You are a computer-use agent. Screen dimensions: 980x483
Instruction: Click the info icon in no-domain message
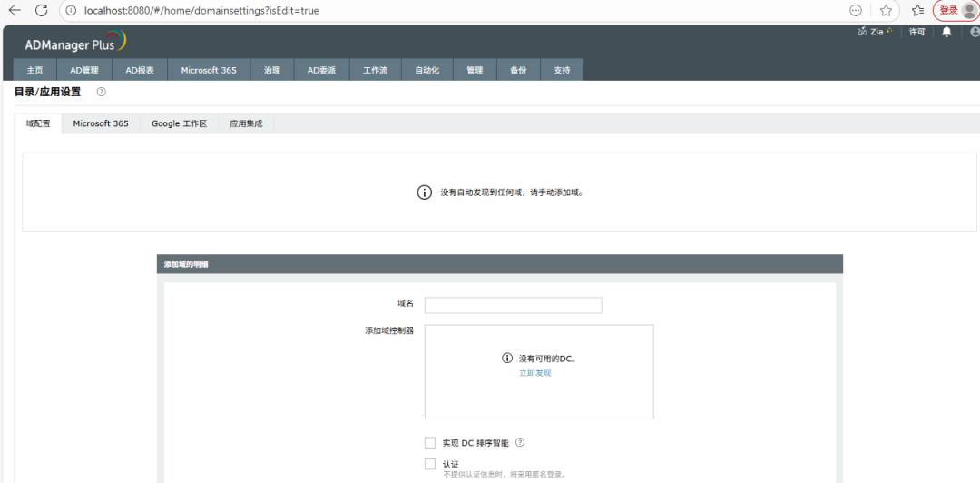click(424, 192)
